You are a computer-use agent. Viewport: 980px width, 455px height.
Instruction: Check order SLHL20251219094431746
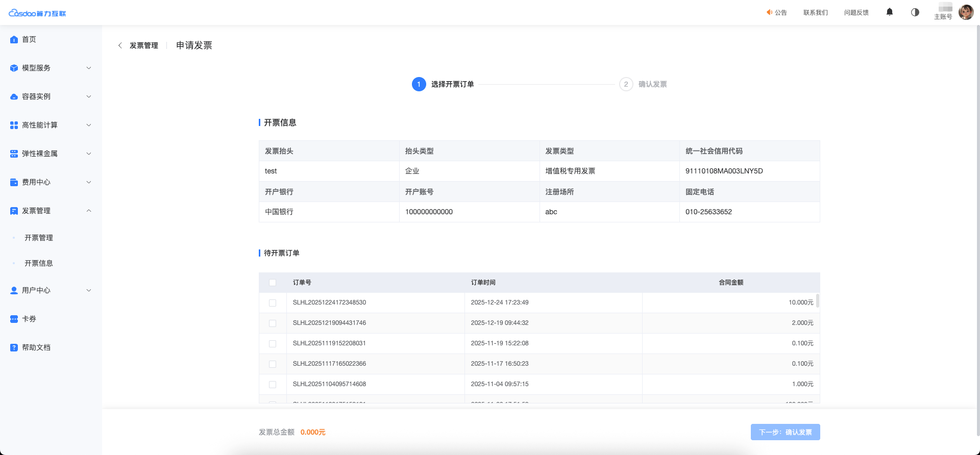pos(273,323)
